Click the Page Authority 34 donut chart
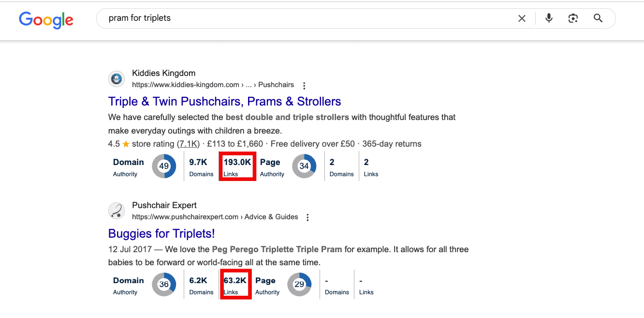 tap(304, 166)
